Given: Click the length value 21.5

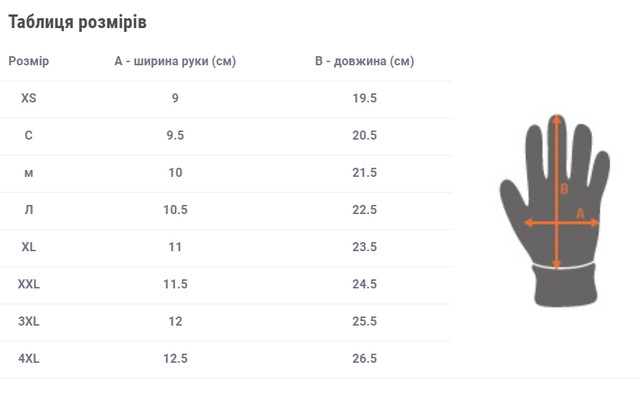Looking at the screenshot, I should point(364,172).
